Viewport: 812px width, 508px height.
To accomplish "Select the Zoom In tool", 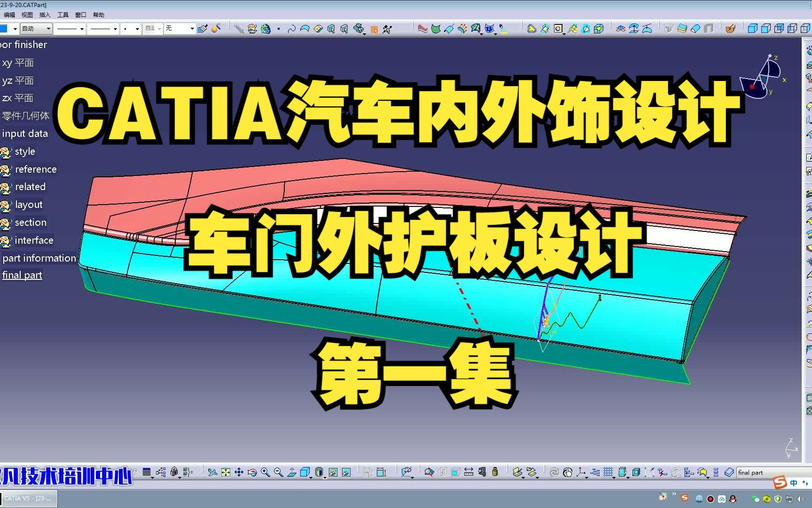I will [264, 472].
